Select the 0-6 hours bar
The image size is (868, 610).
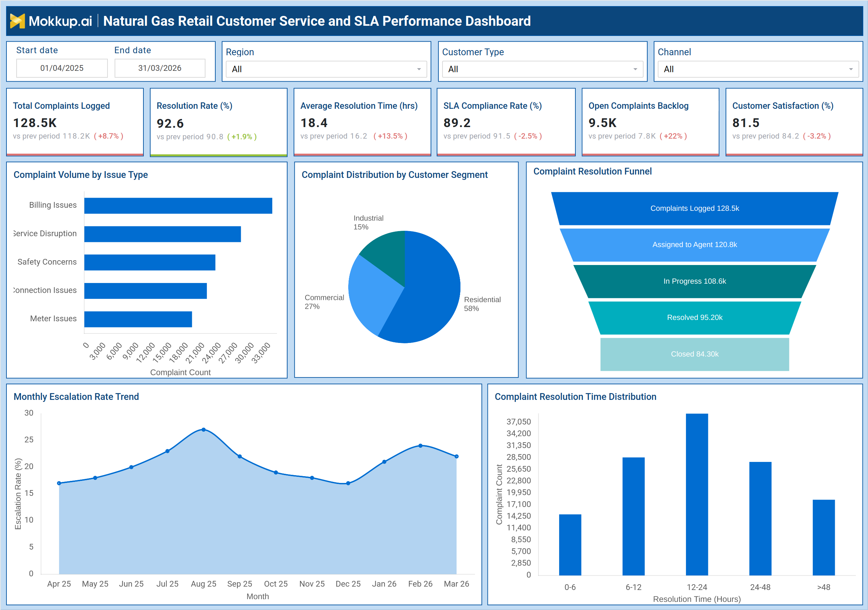point(570,545)
